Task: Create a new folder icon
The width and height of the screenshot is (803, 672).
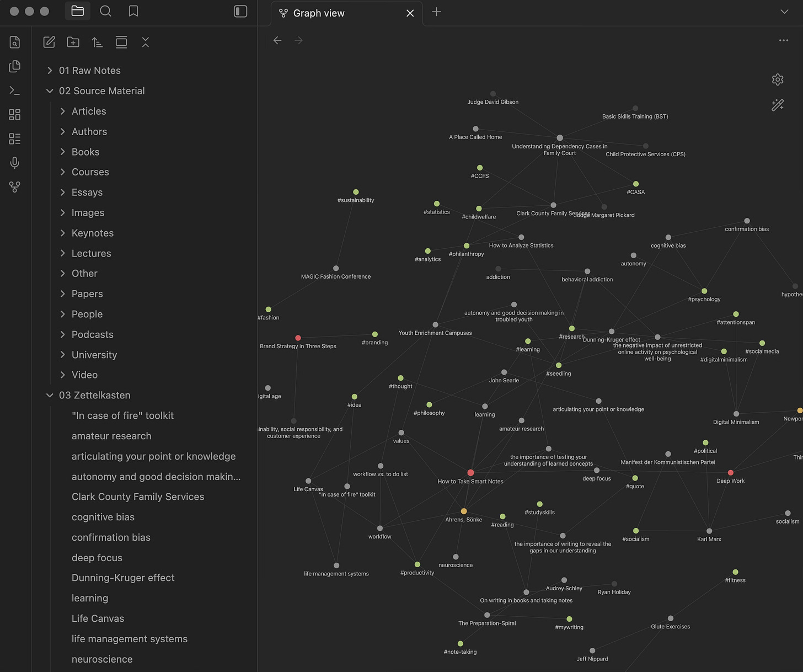Action: tap(73, 42)
